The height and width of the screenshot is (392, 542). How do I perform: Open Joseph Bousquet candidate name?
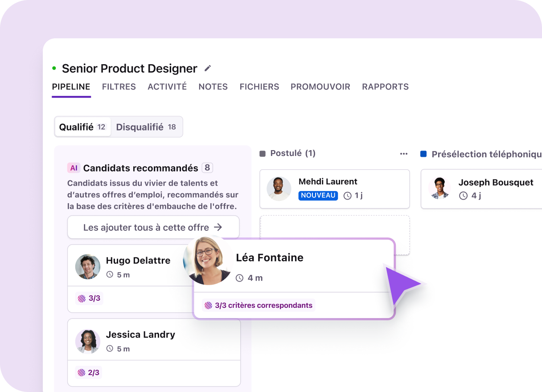[496, 183]
